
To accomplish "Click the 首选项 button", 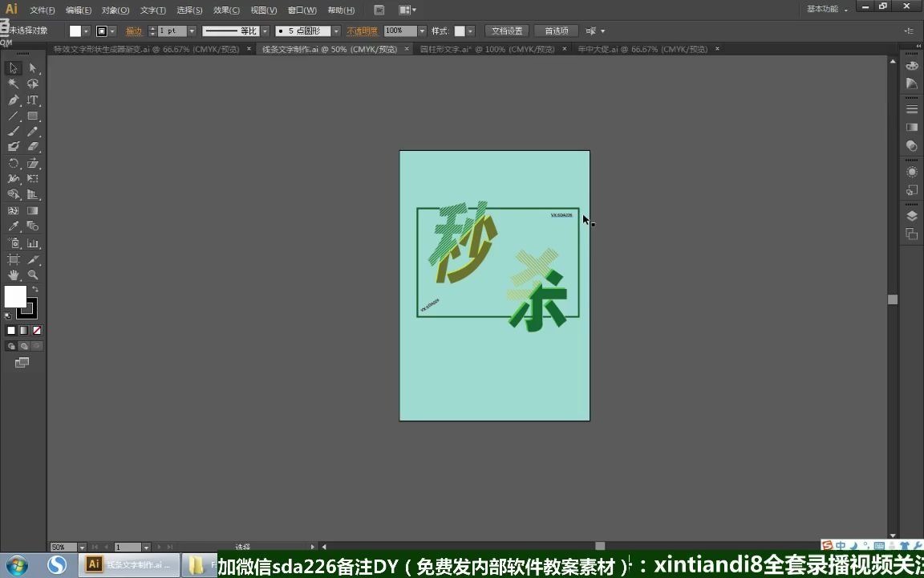I will [557, 30].
